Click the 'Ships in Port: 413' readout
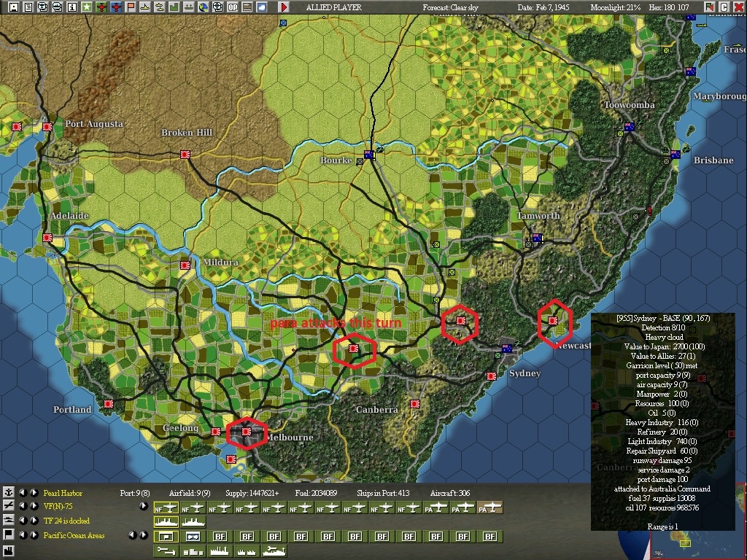 coord(383,493)
